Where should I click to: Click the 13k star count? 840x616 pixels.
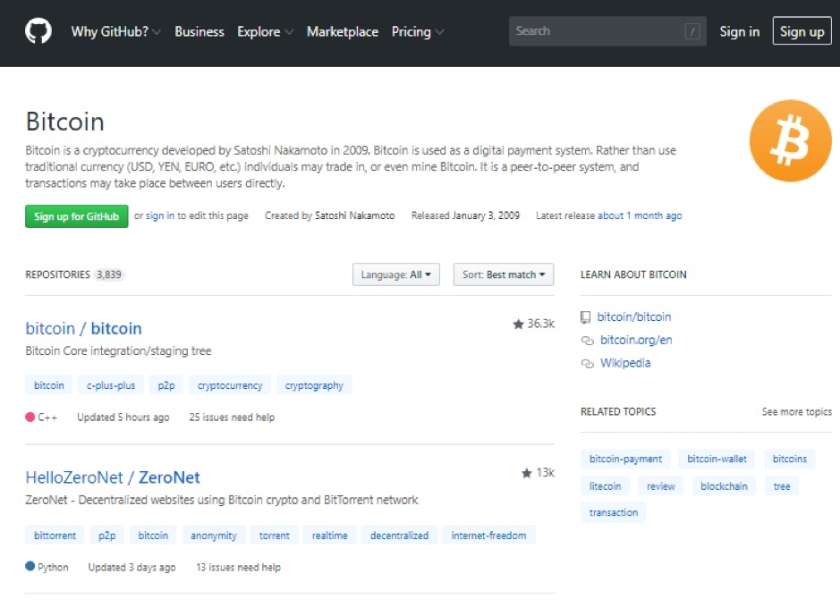(546, 473)
